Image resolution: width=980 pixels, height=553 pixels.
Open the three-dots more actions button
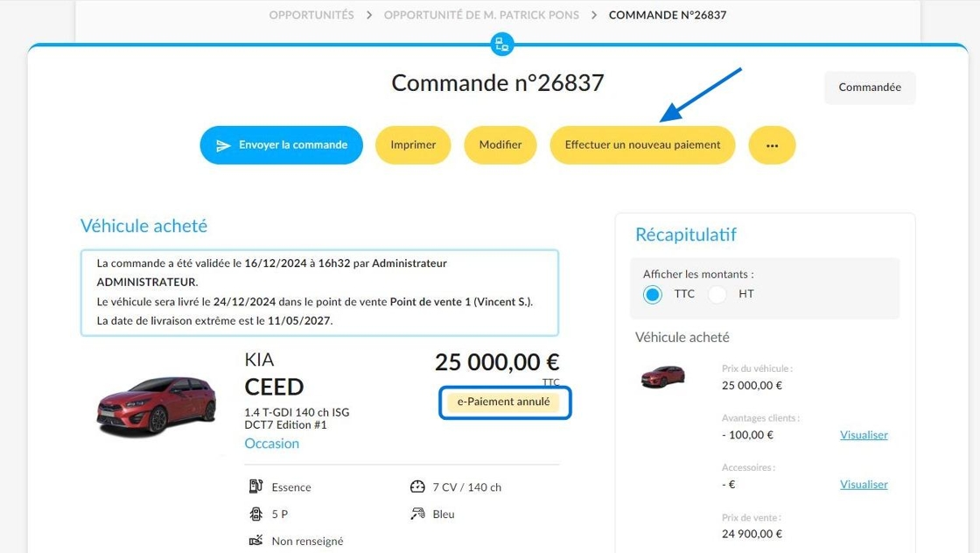pos(772,145)
